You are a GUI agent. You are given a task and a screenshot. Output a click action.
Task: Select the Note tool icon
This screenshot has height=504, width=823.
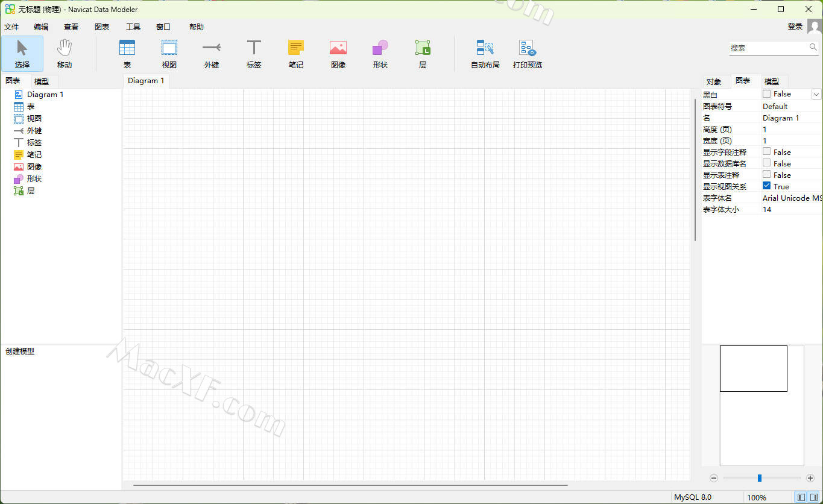(296, 53)
